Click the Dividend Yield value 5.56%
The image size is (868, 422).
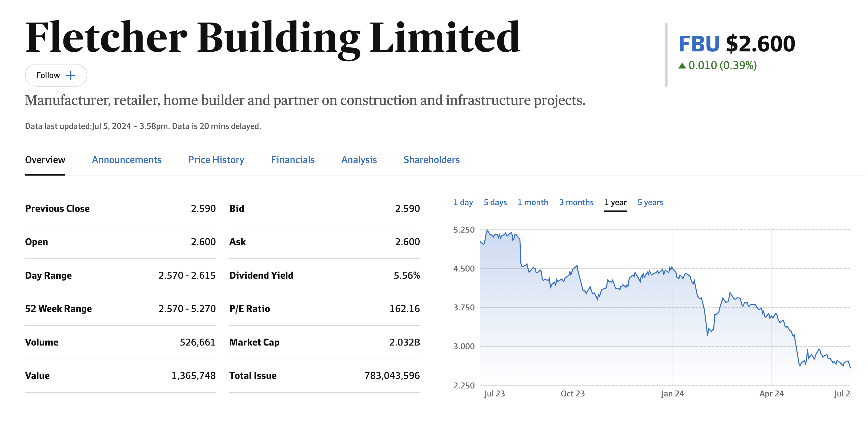[x=407, y=275]
